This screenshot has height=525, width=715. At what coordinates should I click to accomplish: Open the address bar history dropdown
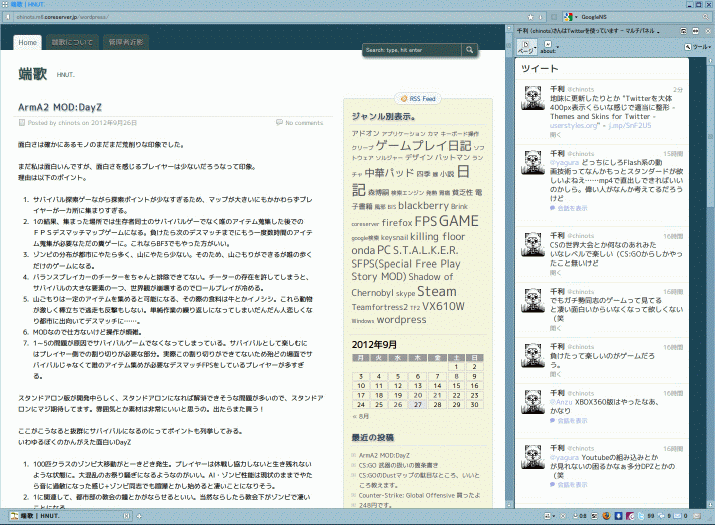point(541,17)
